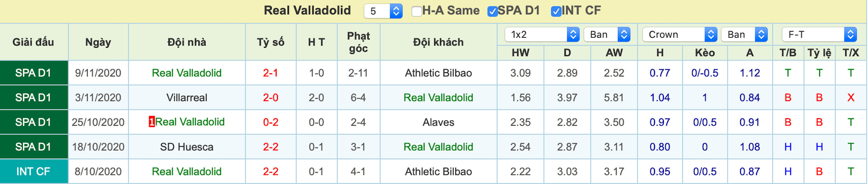Click the 0-2 score against Alaves
Screen dimensions: 868x184
point(271,122)
